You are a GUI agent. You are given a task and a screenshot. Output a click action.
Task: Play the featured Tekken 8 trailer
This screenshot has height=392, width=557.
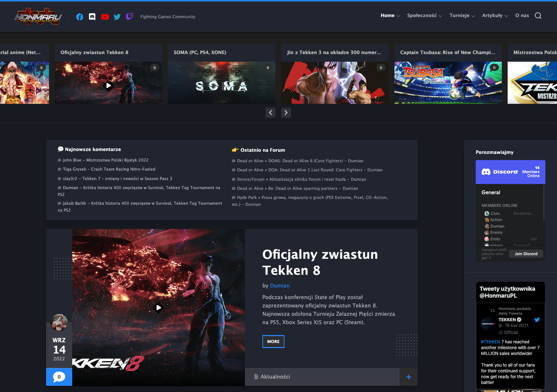pyautogui.click(x=159, y=308)
